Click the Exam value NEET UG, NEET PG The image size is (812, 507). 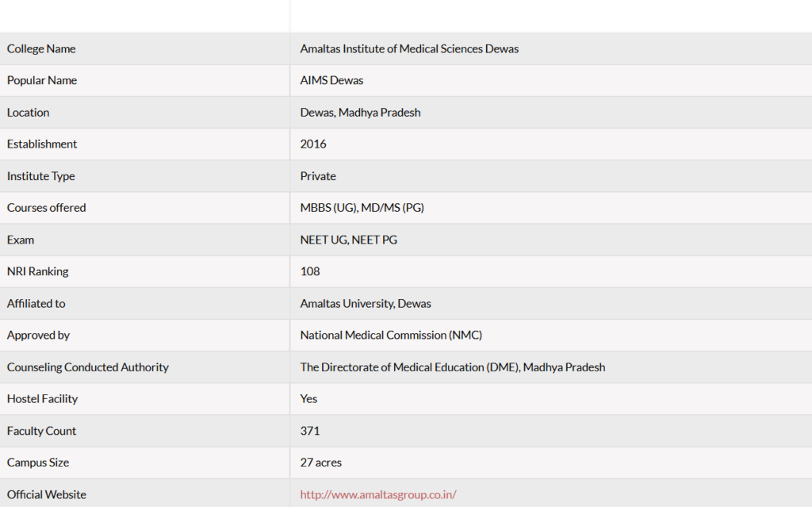click(x=349, y=240)
